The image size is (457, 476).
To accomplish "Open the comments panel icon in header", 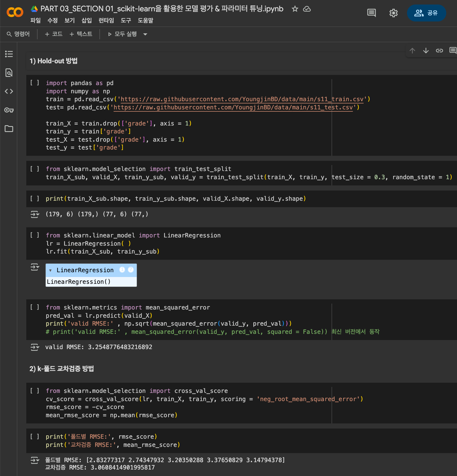I will [x=371, y=13].
